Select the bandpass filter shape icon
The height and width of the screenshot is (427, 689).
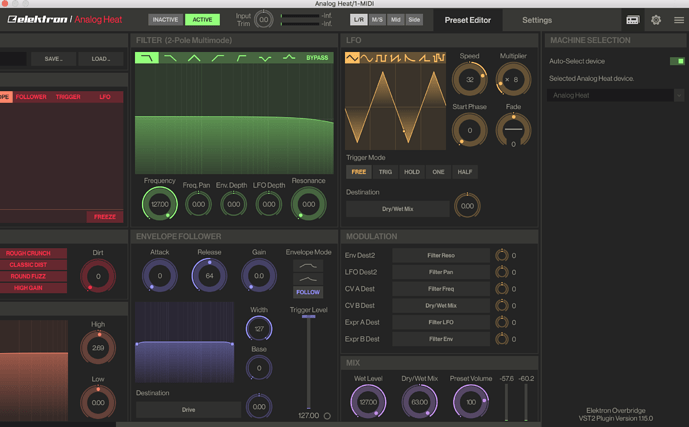194,58
